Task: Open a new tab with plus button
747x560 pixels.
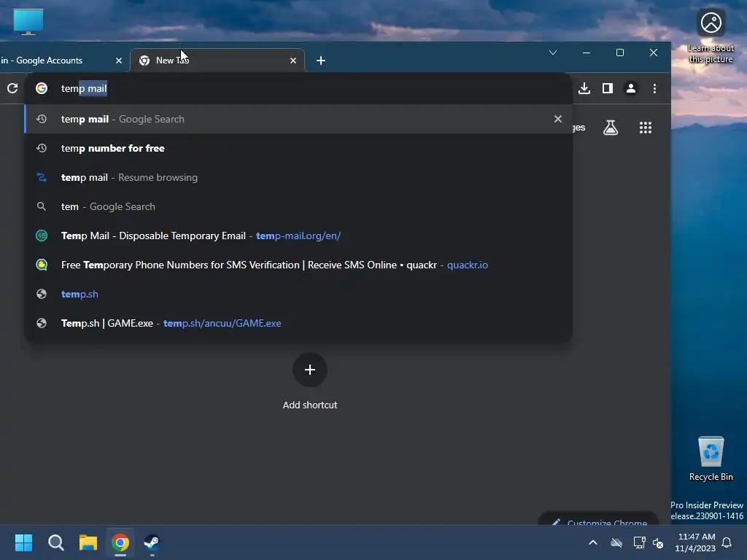Action: click(321, 61)
